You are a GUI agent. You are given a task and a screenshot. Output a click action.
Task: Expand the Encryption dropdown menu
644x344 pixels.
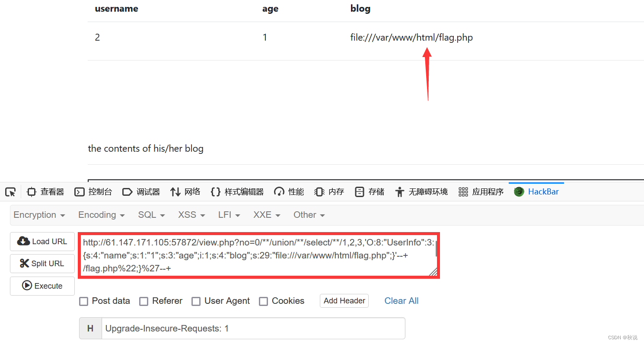coord(39,215)
